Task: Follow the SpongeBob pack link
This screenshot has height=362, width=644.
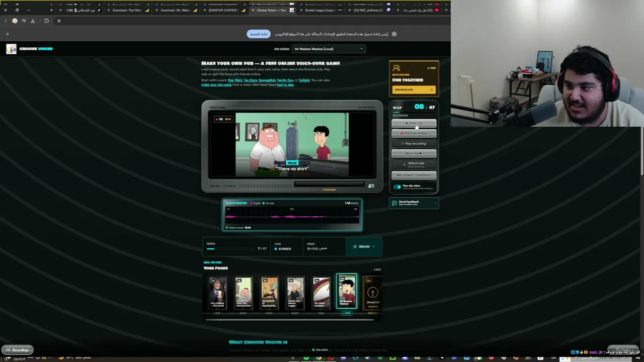Action: pyautogui.click(x=267, y=80)
